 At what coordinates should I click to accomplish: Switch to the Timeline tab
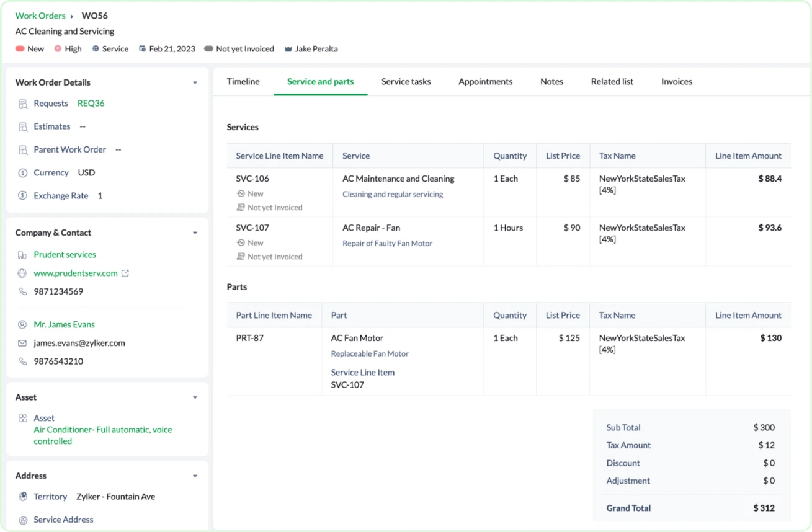point(243,82)
